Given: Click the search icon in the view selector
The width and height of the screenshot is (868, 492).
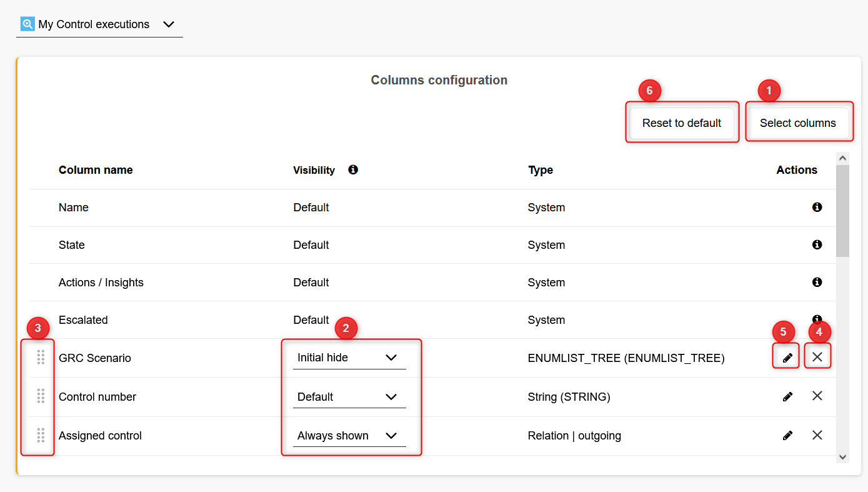Looking at the screenshot, I should tap(27, 24).
